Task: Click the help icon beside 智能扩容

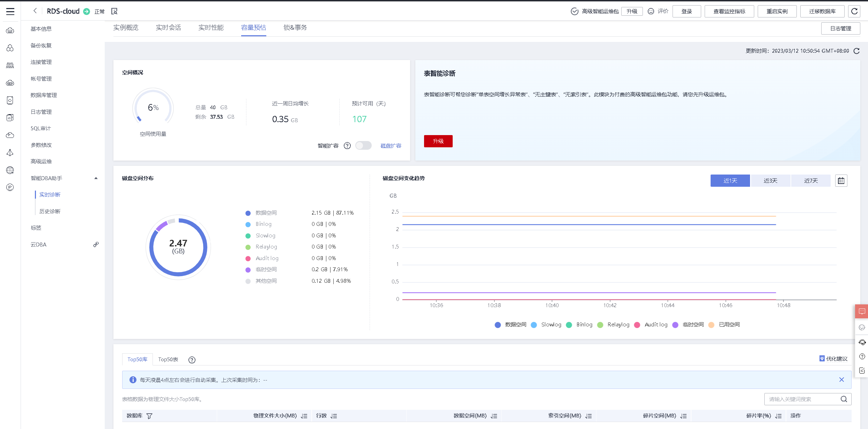Action: pyautogui.click(x=347, y=146)
